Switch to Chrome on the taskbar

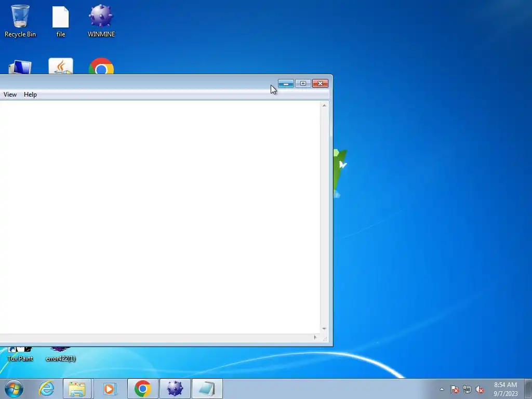(x=142, y=389)
